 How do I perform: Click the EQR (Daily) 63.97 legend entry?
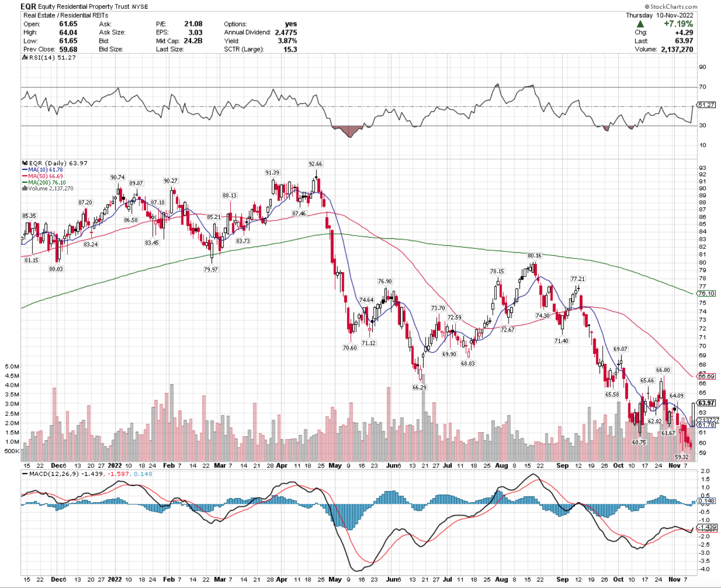(58, 163)
